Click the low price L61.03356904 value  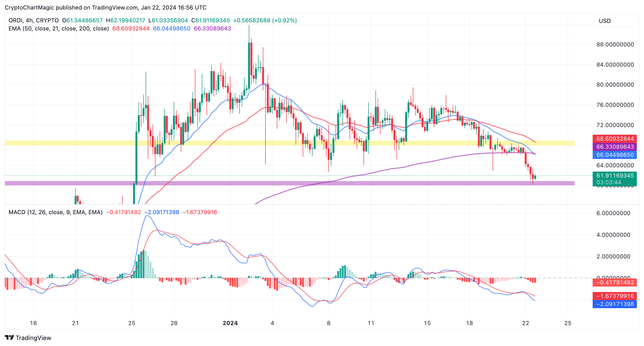click(x=168, y=20)
